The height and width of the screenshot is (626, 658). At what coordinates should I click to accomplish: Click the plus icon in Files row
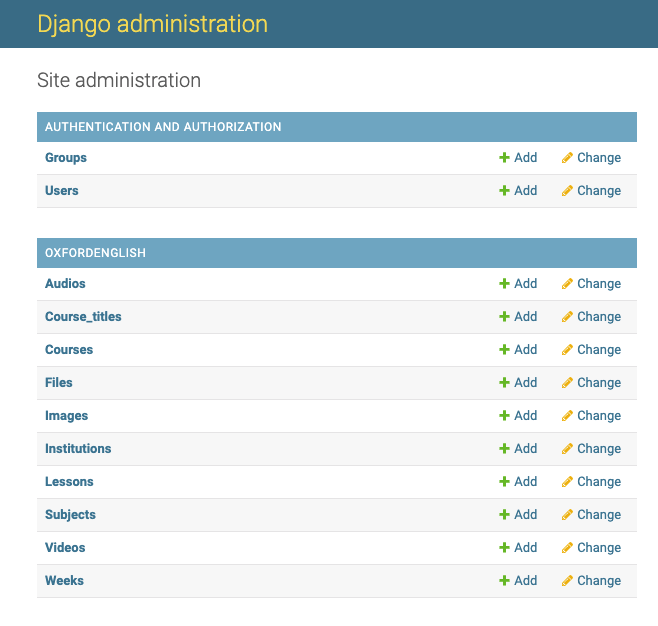point(504,383)
